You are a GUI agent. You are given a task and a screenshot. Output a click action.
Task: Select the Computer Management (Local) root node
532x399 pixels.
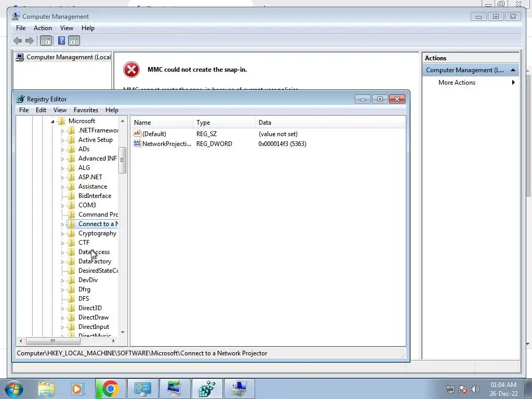(64, 57)
